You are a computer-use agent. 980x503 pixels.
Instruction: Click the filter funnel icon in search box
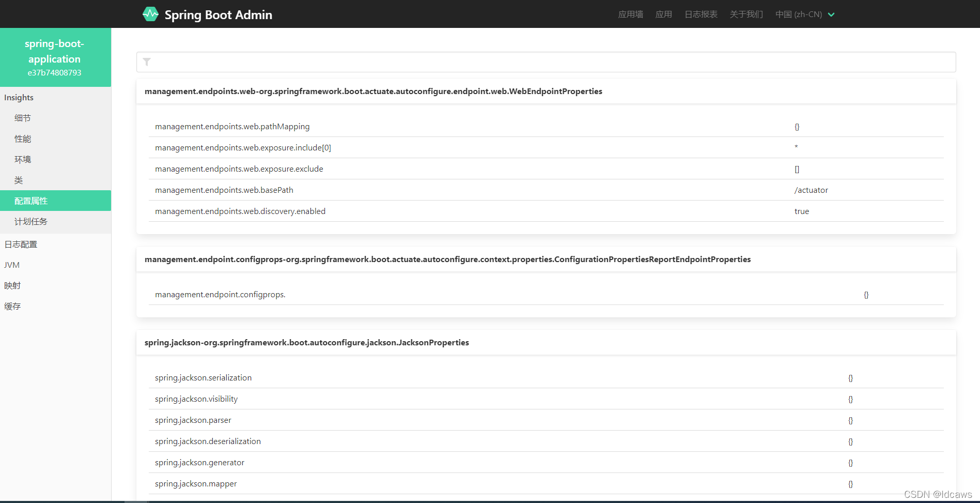(147, 62)
